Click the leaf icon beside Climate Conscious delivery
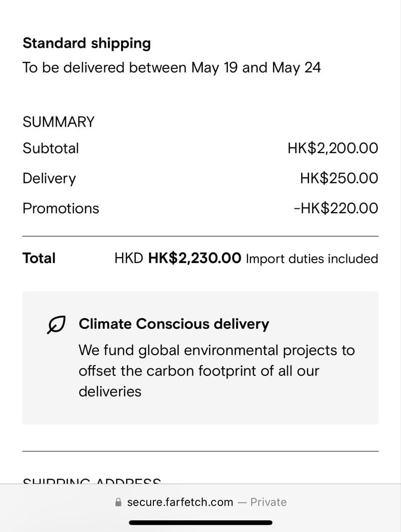This screenshot has height=532, width=401. tap(56, 325)
